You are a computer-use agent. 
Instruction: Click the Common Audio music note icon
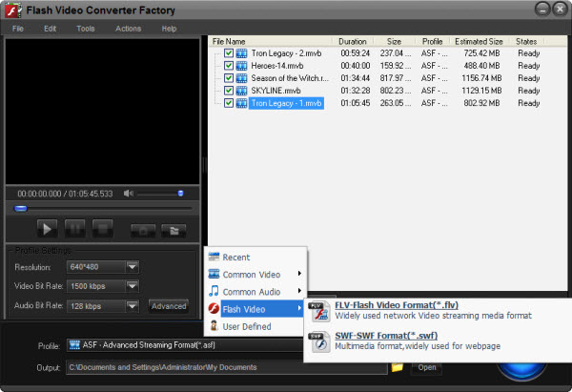(214, 291)
